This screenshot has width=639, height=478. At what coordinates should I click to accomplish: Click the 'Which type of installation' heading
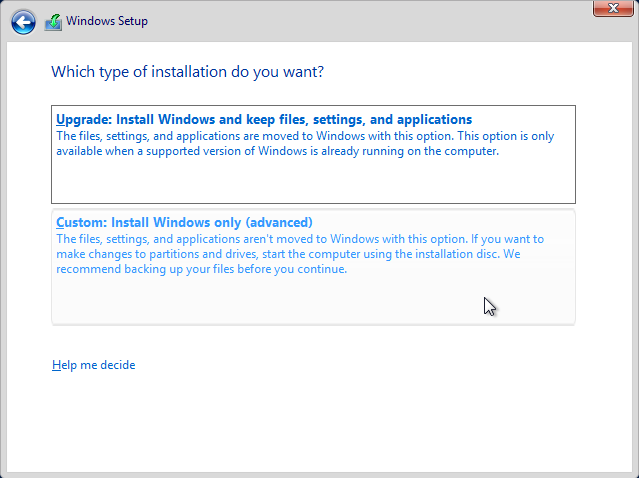pos(187,72)
